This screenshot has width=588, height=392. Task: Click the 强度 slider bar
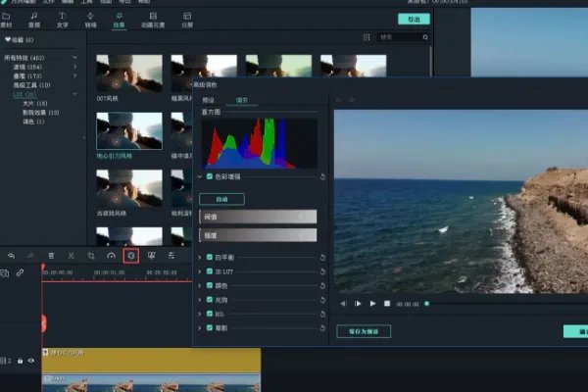pos(258,235)
